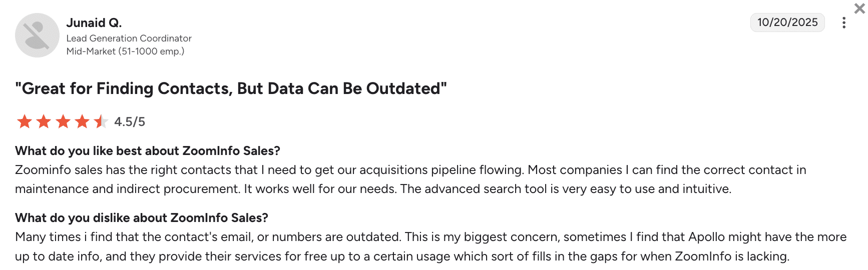This screenshot has height=270, width=868.
Task: Click the half-filled fifth star
Action: coord(101,121)
